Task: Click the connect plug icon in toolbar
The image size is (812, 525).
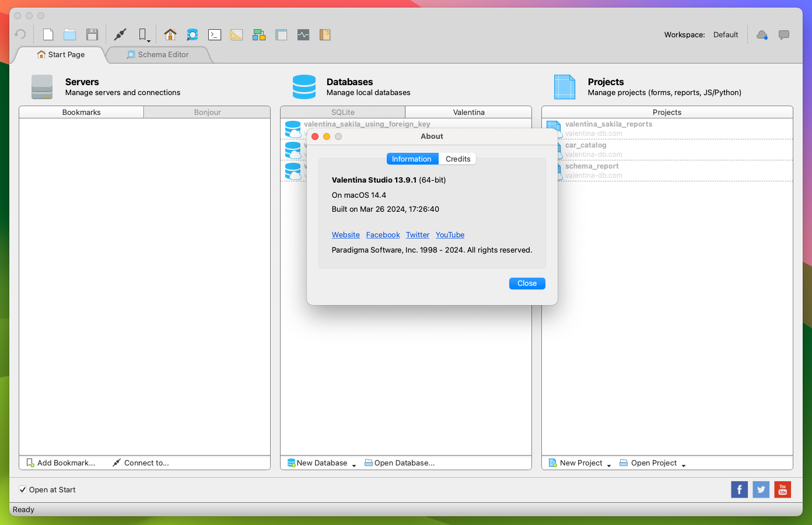Action: coord(120,34)
